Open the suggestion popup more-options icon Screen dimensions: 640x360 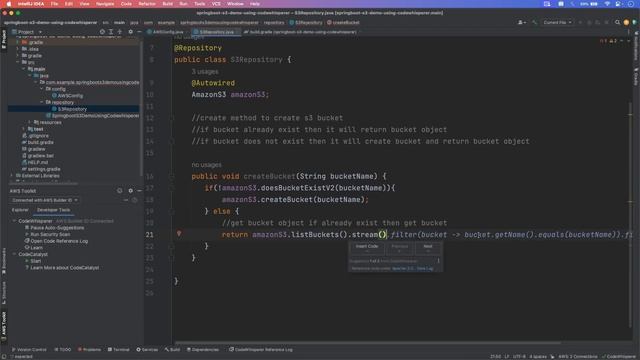tap(438, 261)
